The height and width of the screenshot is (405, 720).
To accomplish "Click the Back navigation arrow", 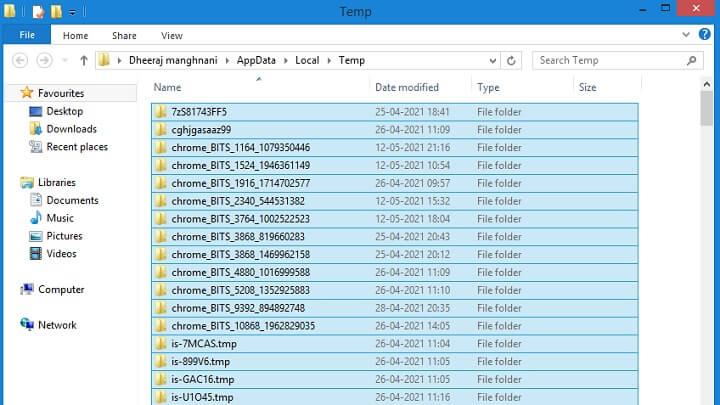I will (x=20, y=60).
